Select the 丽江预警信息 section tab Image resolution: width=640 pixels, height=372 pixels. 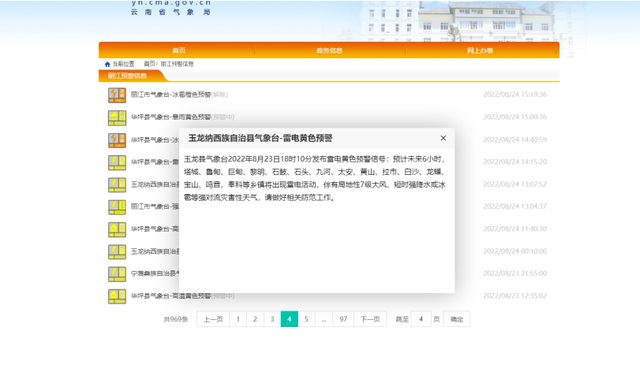127,76
